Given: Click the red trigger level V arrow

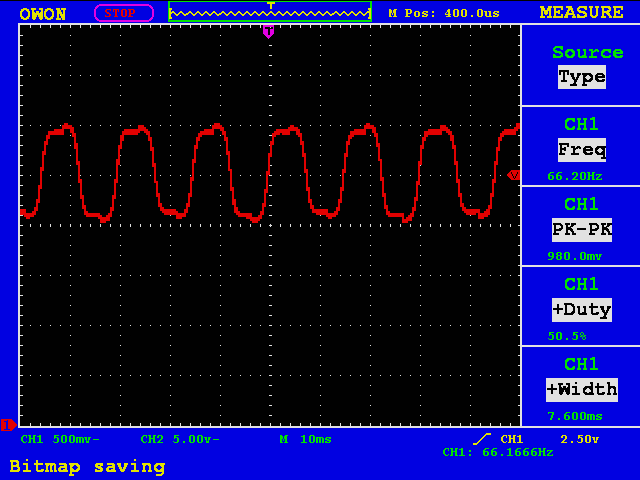Looking at the screenshot, I should coord(513,175).
